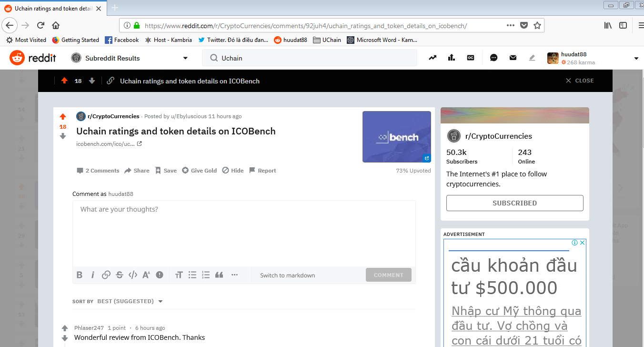Downvote Phlaser247's comment
644x347 pixels.
tap(65, 338)
